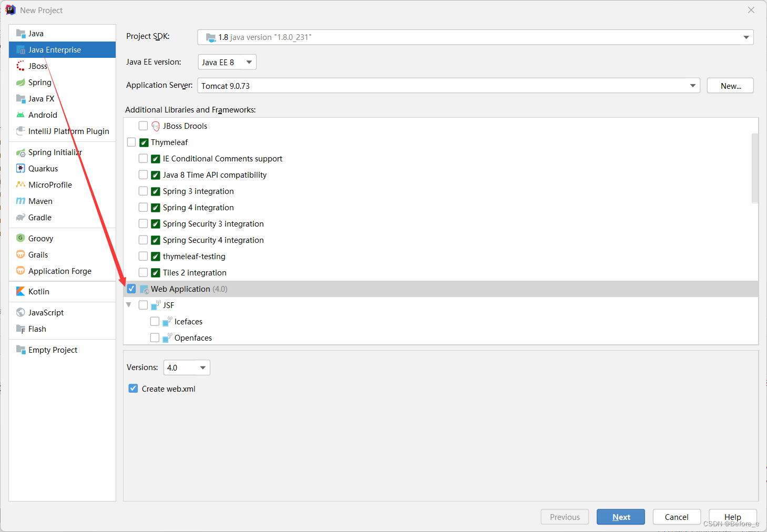Click the frameworks list scrollbar
767x532 pixels.
click(x=755, y=168)
